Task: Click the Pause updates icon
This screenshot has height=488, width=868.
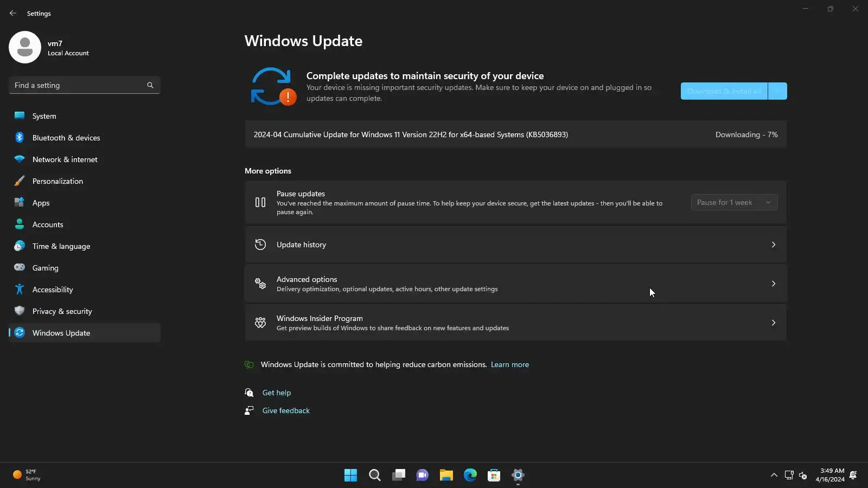Action: tap(260, 202)
